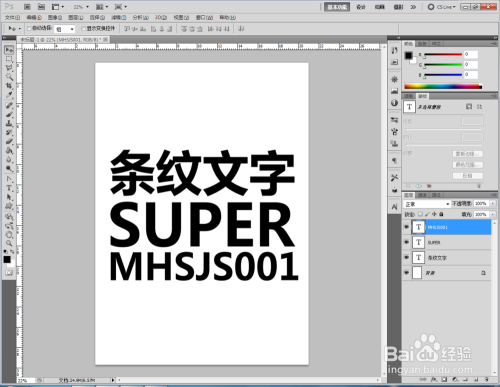Open the 文件 File menu

[12, 18]
